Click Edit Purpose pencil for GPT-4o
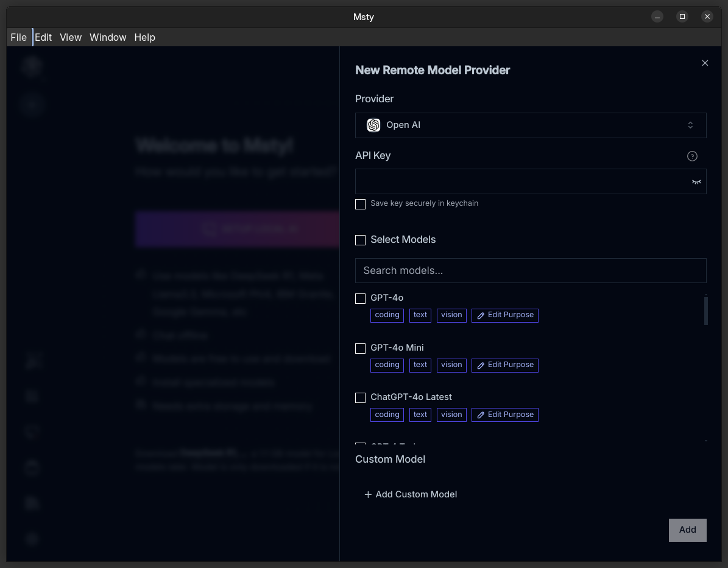 (x=481, y=315)
